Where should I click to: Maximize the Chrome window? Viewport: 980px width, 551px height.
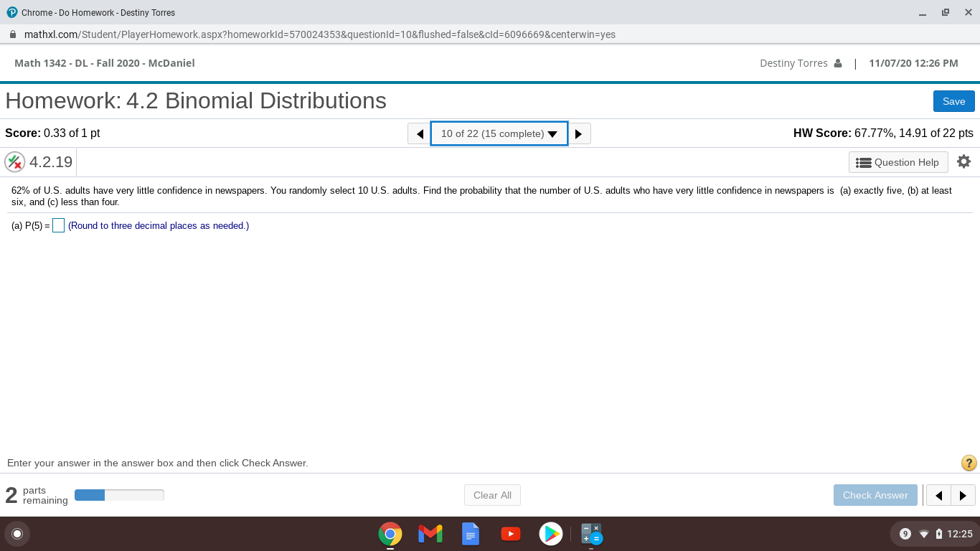click(946, 12)
